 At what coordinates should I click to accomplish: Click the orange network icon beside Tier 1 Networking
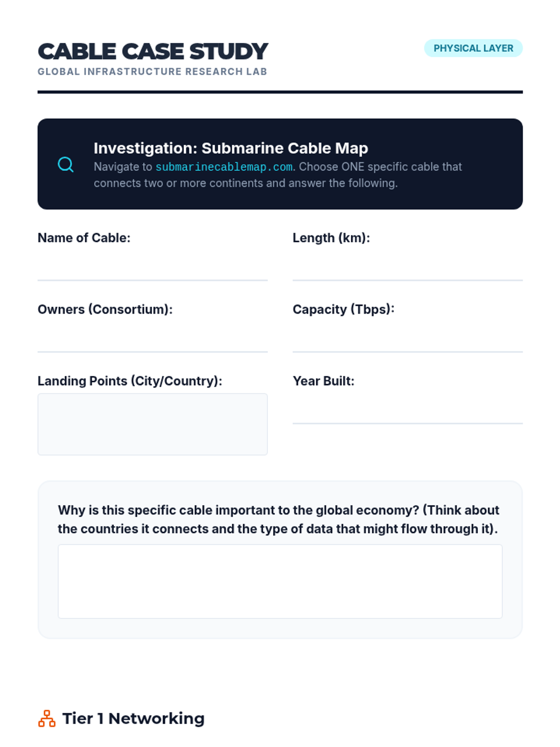(x=47, y=719)
